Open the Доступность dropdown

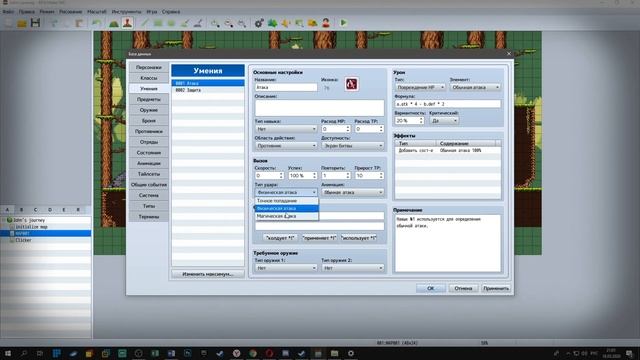(353, 146)
